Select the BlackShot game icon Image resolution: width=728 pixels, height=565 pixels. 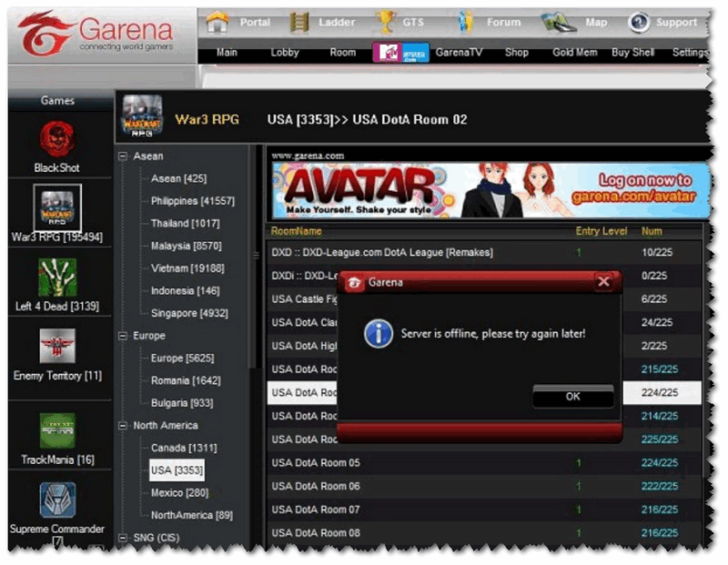point(57,139)
